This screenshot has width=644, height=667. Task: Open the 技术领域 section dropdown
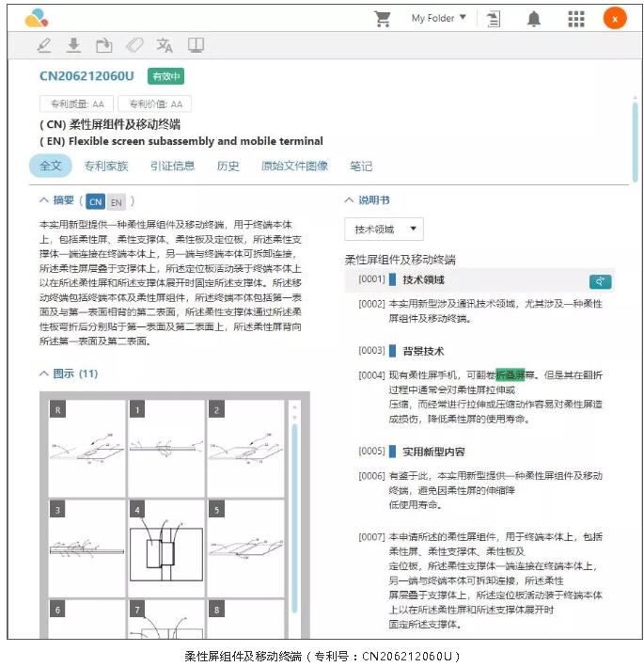coord(384,230)
